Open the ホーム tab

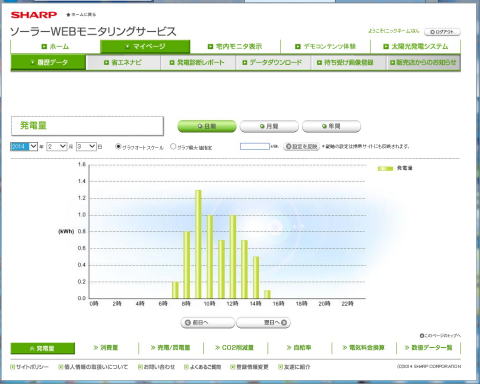point(55,46)
